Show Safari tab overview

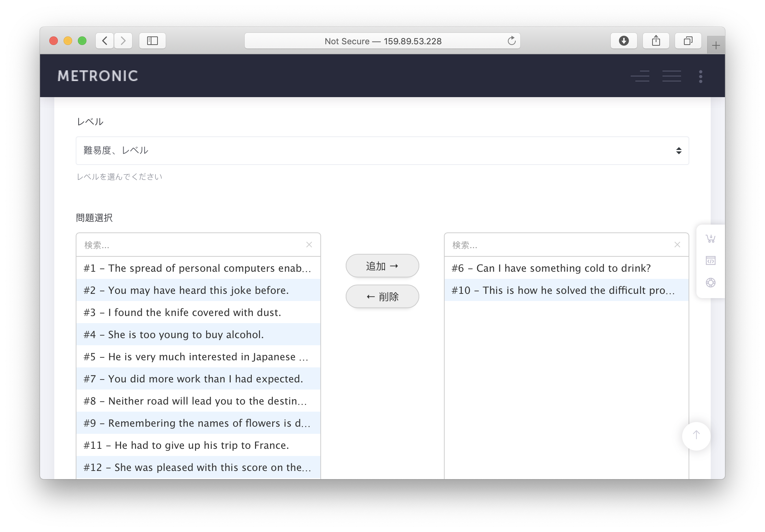click(688, 41)
